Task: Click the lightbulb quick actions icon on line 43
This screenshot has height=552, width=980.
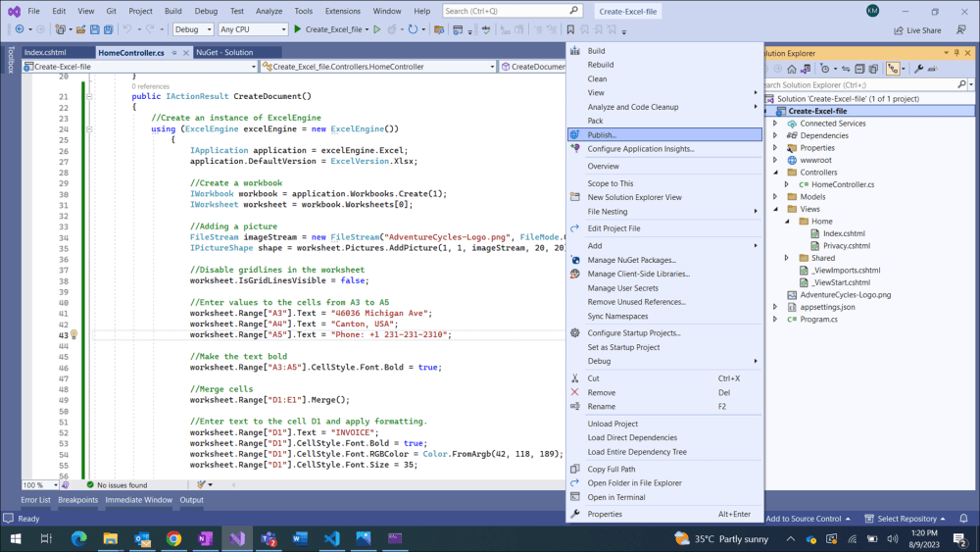Action: point(73,334)
